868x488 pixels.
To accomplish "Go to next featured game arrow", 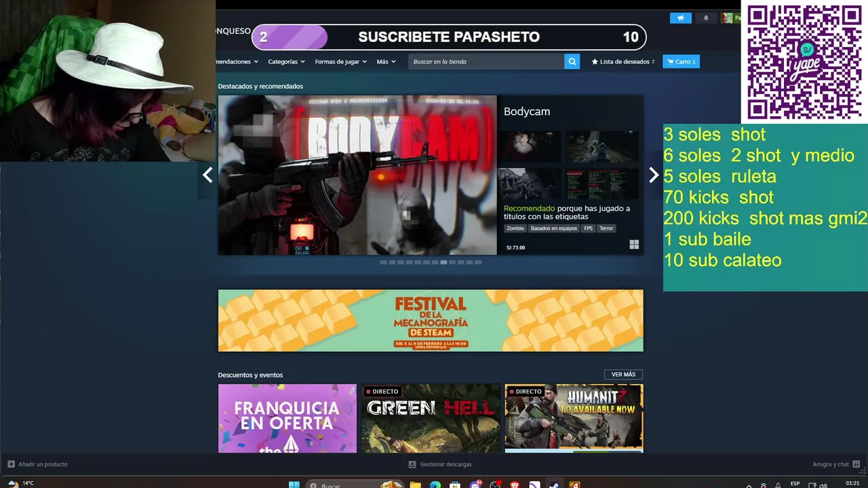I will pos(654,175).
